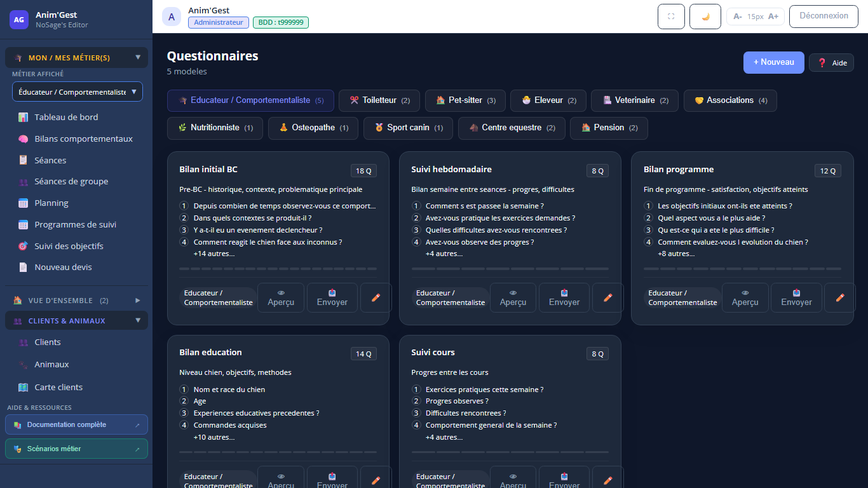Open the Aide help button
The image size is (868, 488).
pyautogui.click(x=831, y=63)
